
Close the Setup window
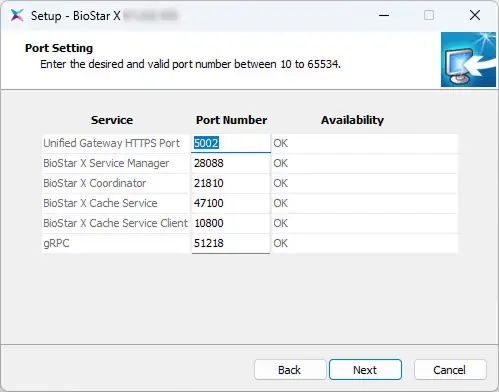[x=475, y=15]
